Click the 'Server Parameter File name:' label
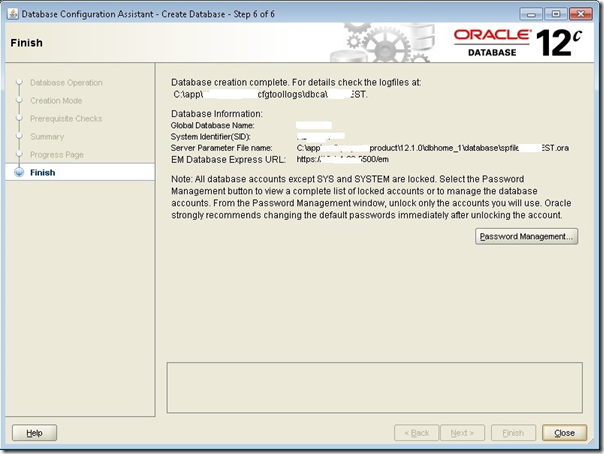Viewport: 604px width, 454px height. (x=221, y=148)
